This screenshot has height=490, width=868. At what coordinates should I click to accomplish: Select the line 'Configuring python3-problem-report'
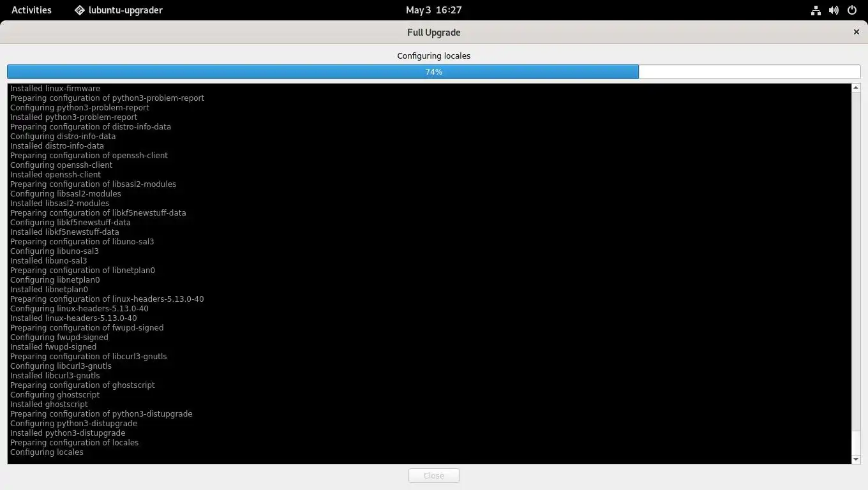click(x=80, y=108)
